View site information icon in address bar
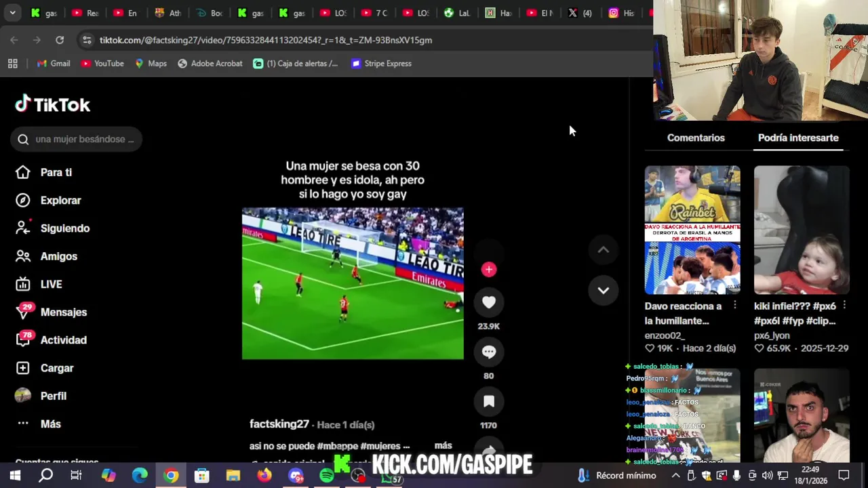Screen dimensions: 868x488 click(87, 40)
